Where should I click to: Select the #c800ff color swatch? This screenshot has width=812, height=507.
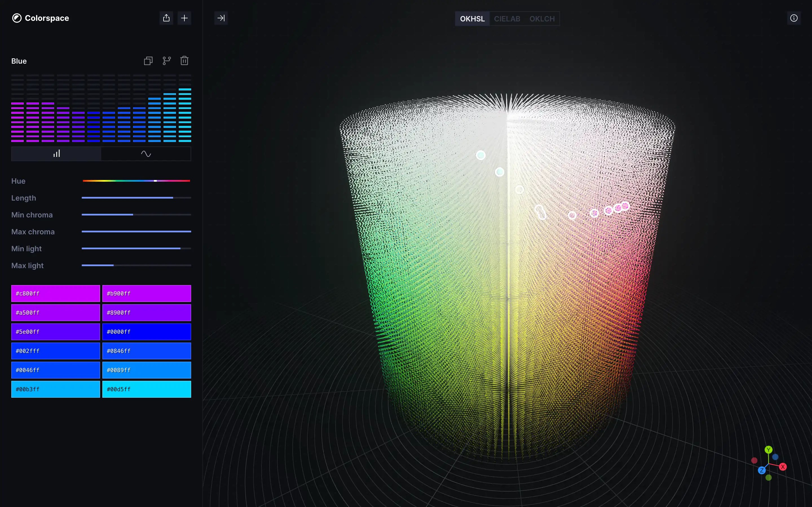click(56, 293)
